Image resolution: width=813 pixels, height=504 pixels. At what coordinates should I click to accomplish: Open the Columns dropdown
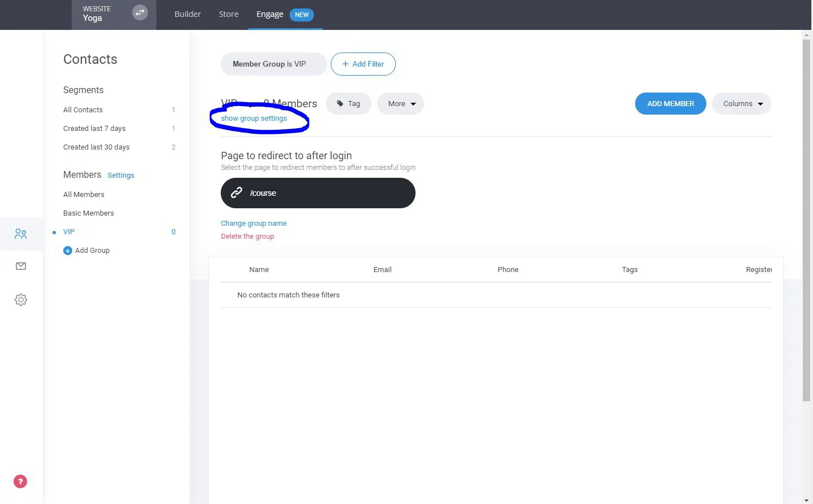point(741,103)
